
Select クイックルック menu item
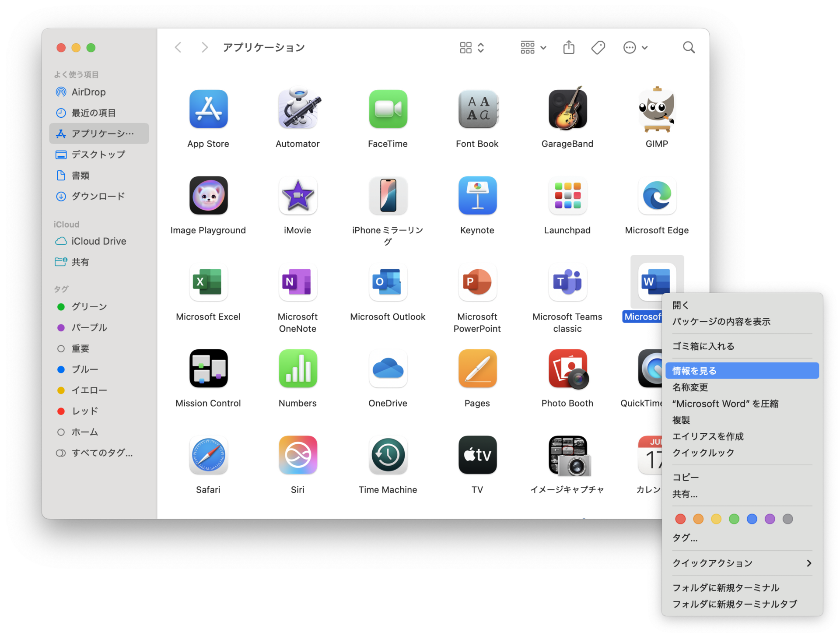pyautogui.click(x=742, y=453)
